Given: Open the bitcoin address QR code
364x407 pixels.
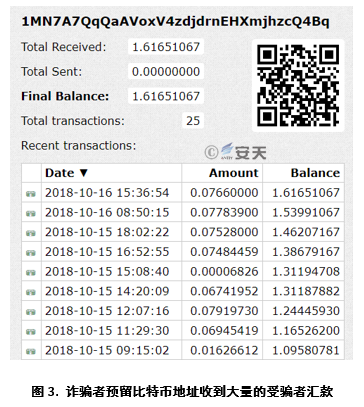Looking at the screenshot, I should coord(298,86).
